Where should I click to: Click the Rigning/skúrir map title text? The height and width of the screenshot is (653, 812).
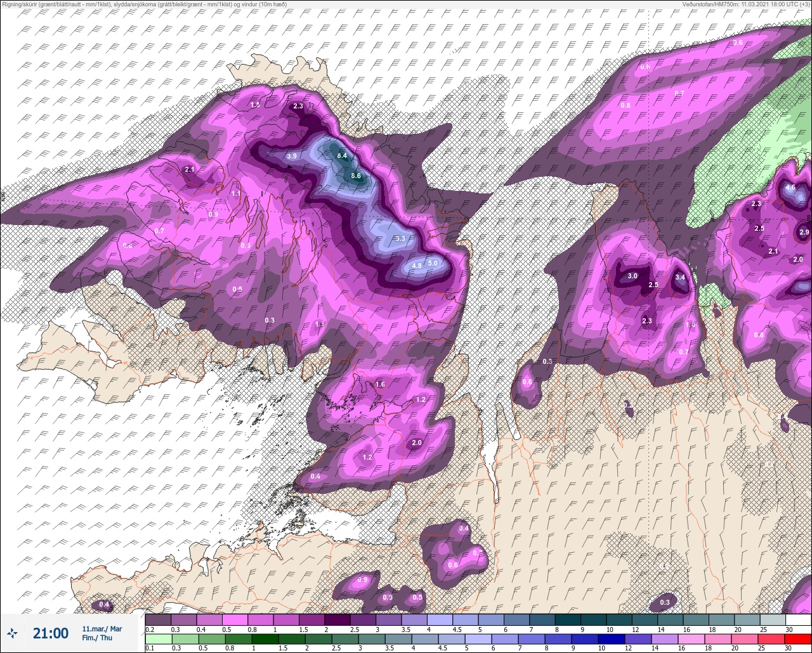click(143, 4)
